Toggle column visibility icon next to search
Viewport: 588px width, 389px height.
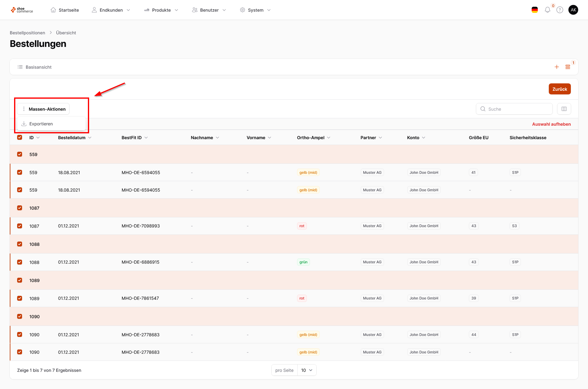(x=564, y=109)
